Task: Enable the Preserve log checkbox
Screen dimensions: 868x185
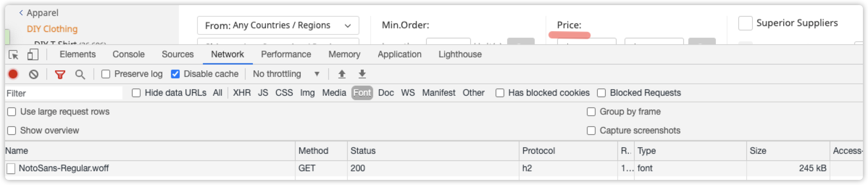Action: point(106,74)
